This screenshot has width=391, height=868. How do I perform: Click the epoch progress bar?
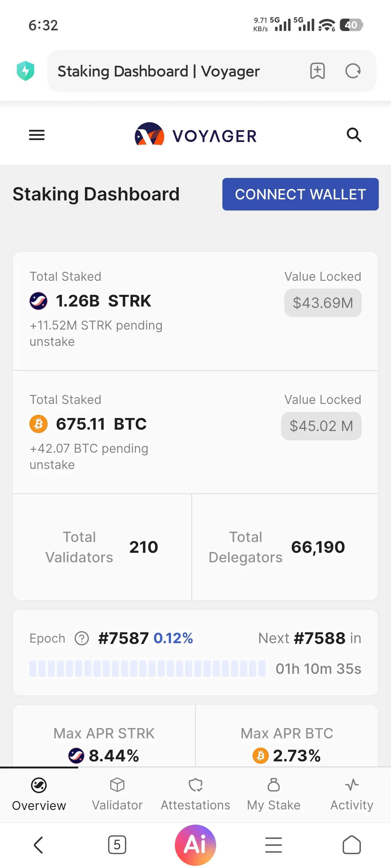click(x=147, y=669)
